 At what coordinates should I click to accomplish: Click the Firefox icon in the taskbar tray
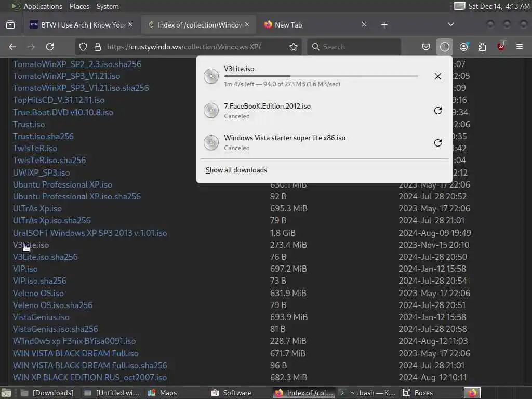click(x=472, y=393)
